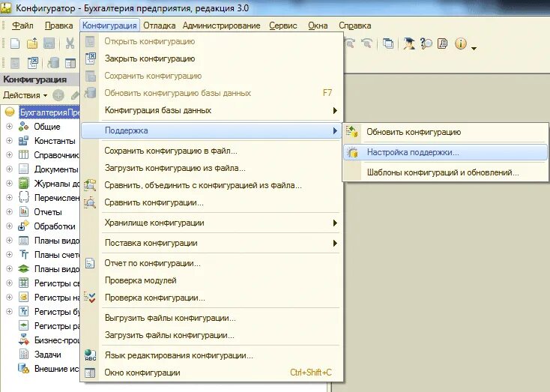Open the Сервис menu

tap(283, 25)
